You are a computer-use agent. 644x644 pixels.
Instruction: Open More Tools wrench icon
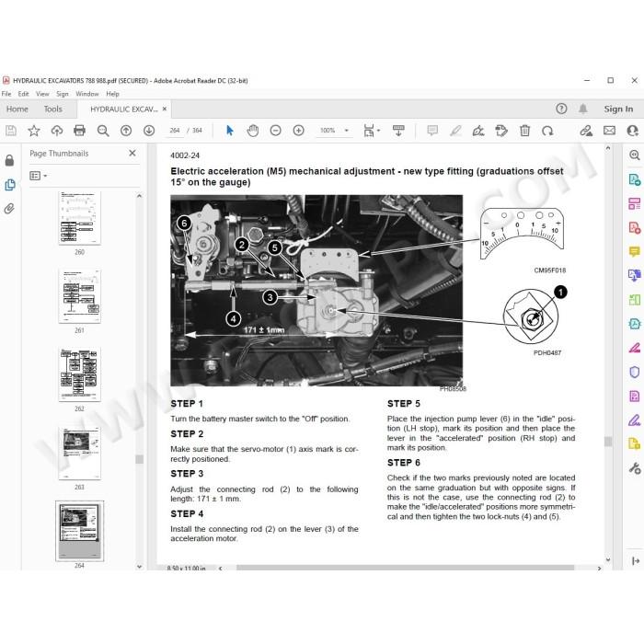(x=635, y=468)
